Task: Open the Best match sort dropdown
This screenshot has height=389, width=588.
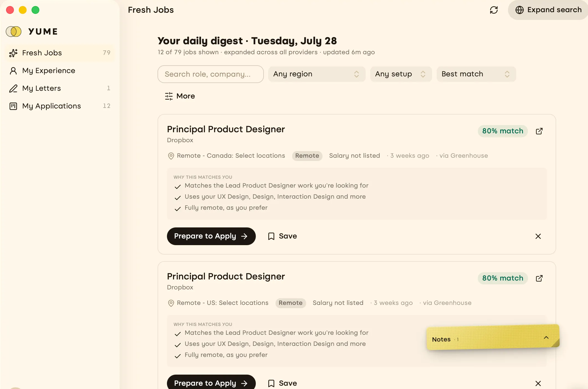Action: tap(476, 74)
